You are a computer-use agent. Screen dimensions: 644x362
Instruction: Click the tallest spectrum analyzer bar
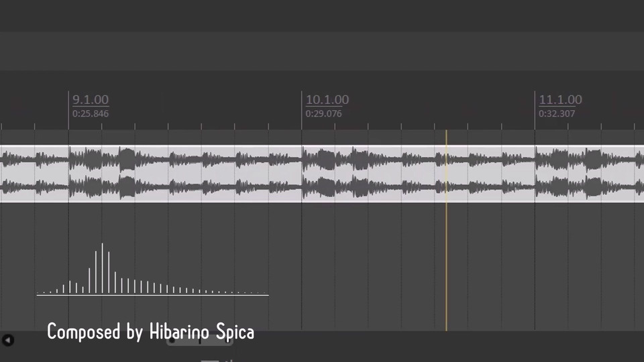pos(102,268)
